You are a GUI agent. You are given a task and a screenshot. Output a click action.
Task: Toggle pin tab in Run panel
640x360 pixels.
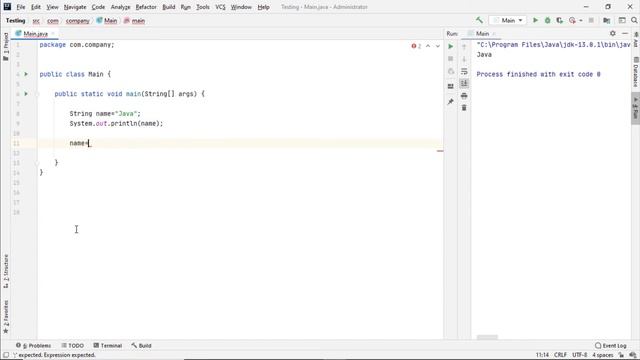(x=451, y=102)
